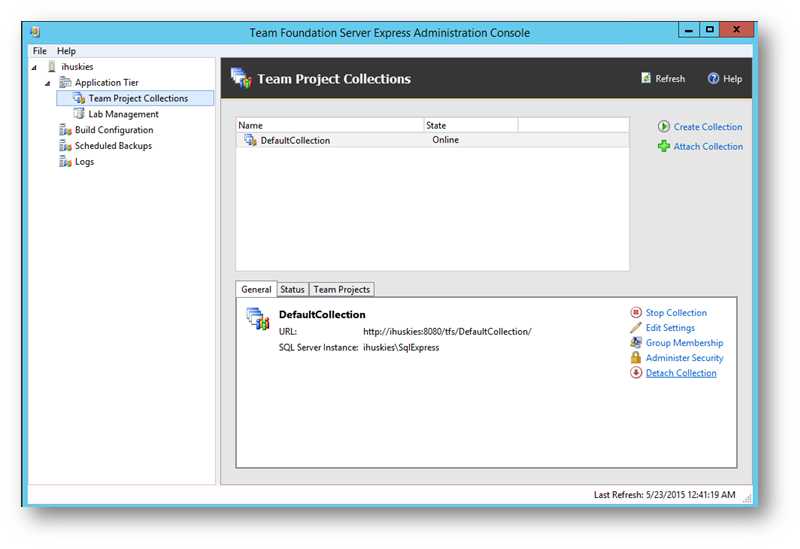Click the Scheduled Backups tree icon
Screen dimensions: 800x549
click(x=65, y=145)
